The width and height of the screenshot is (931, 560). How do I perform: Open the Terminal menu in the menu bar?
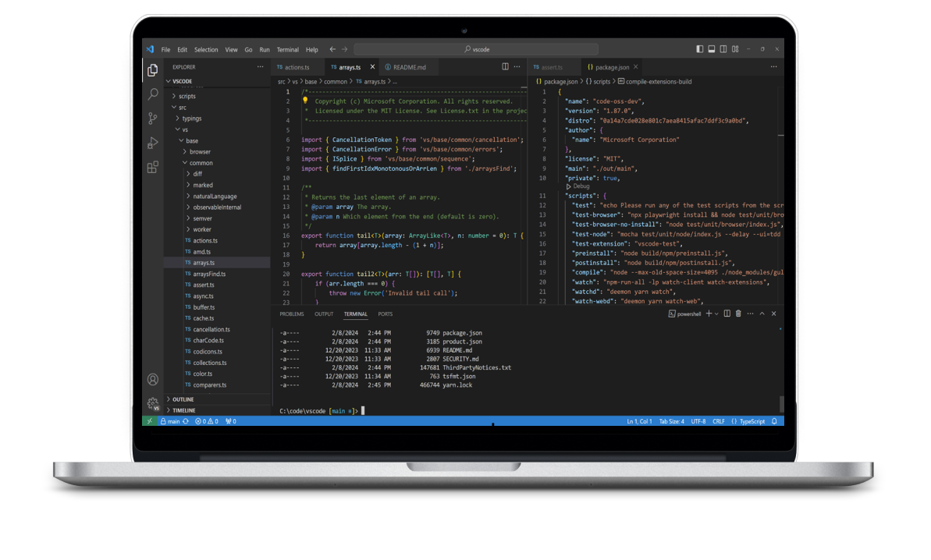287,50
